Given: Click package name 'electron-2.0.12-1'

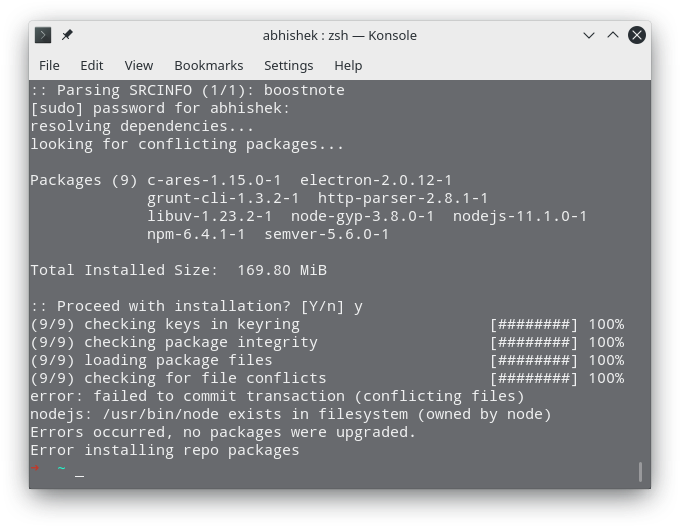Looking at the screenshot, I should (376, 180).
